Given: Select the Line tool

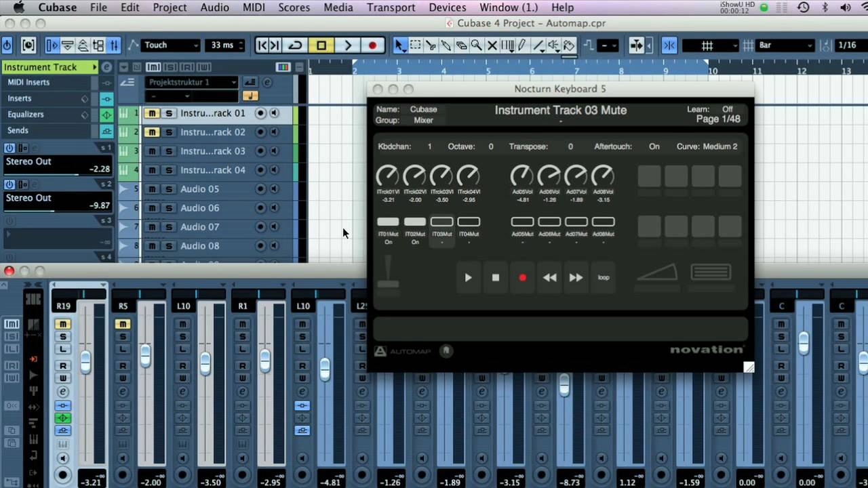Looking at the screenshot, I should tap(538, 45).
